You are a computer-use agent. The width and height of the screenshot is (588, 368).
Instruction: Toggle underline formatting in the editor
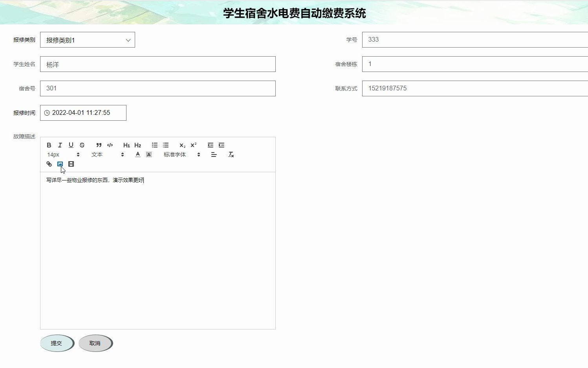pyautogui.click(x=71, y=145)
